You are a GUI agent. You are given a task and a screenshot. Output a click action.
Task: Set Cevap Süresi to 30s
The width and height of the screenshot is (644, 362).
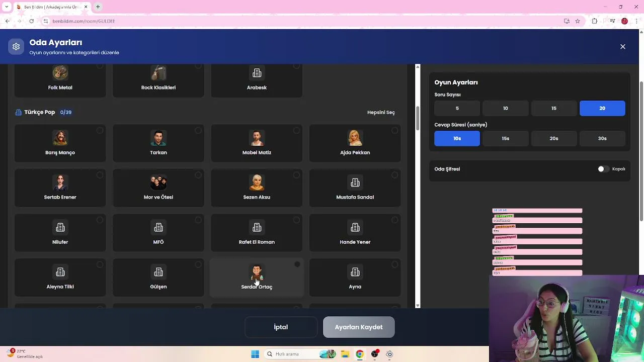pyautogui.click(x=602, y=138)
